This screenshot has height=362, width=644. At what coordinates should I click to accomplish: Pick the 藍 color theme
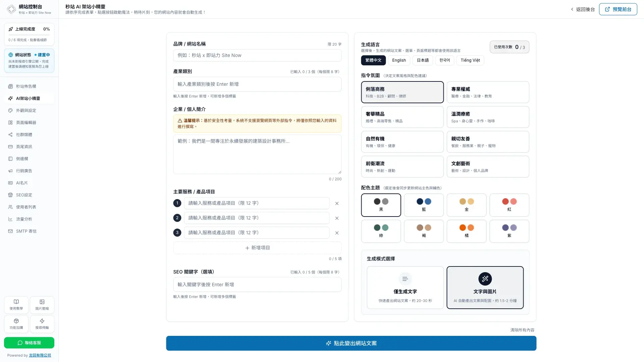[x=424, y=205]
